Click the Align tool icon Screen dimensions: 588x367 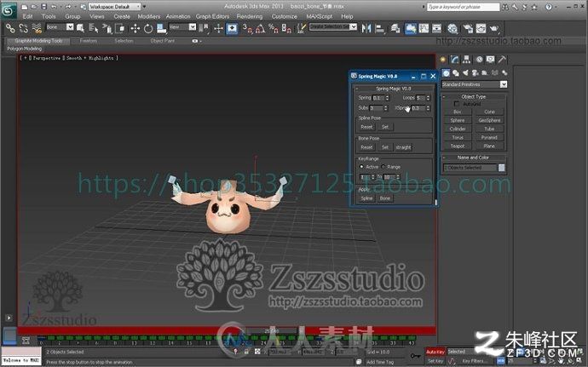click(x=380, y=28)
